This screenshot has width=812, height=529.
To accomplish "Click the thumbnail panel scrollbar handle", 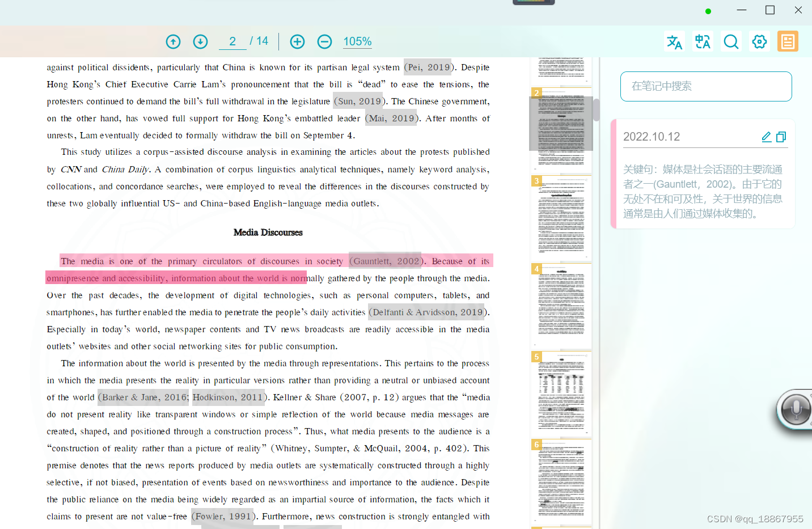I will click(x=596, y=109).
